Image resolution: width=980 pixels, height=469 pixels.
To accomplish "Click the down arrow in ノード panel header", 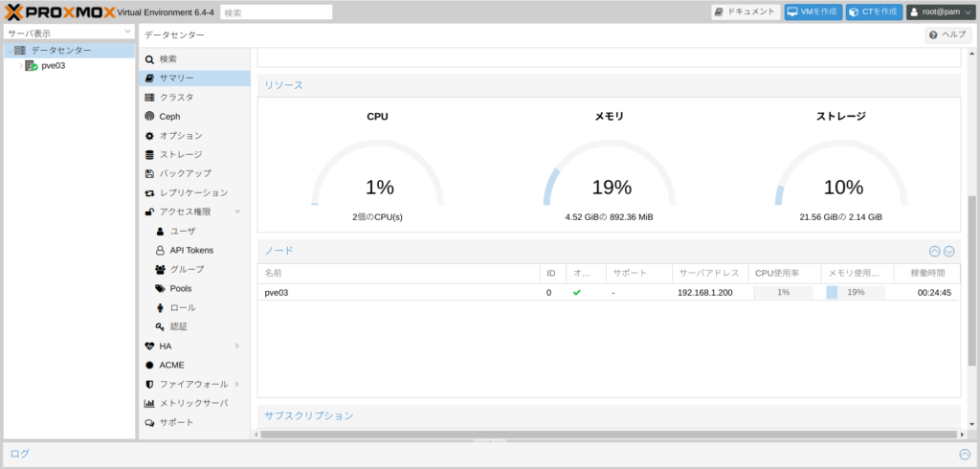I will (x=948, y=252).
